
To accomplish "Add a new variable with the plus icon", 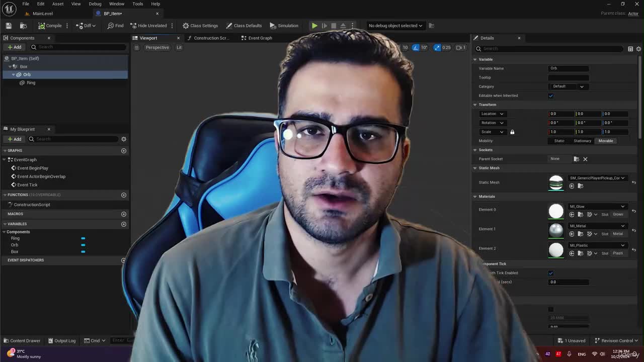I will [x=124, y=224].
